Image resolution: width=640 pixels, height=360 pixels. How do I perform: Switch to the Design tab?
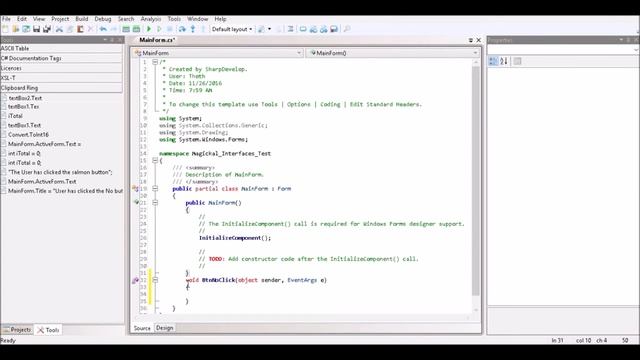[164, 328]
